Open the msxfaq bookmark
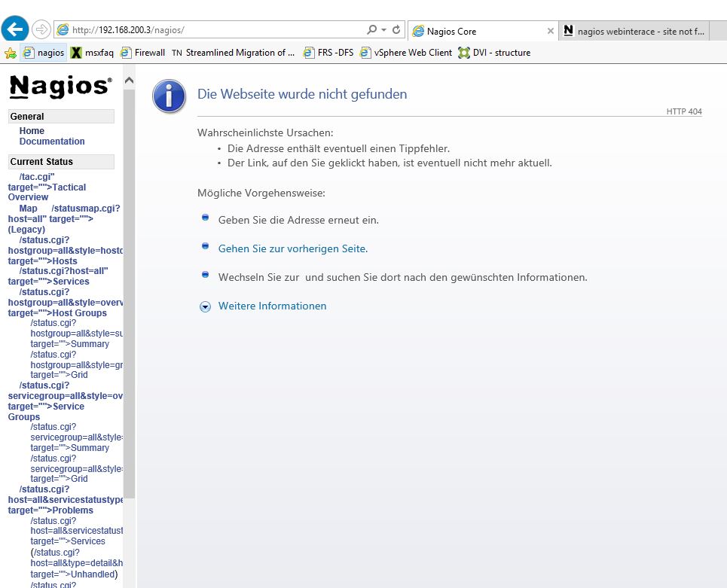The width and height of the screenshot is (727, 588). click(x=92, y=53)
